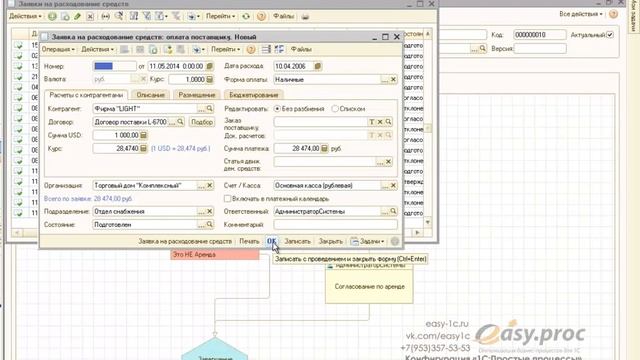
Task: Open Ответственный record with magnifier icon
Action: 393,211
